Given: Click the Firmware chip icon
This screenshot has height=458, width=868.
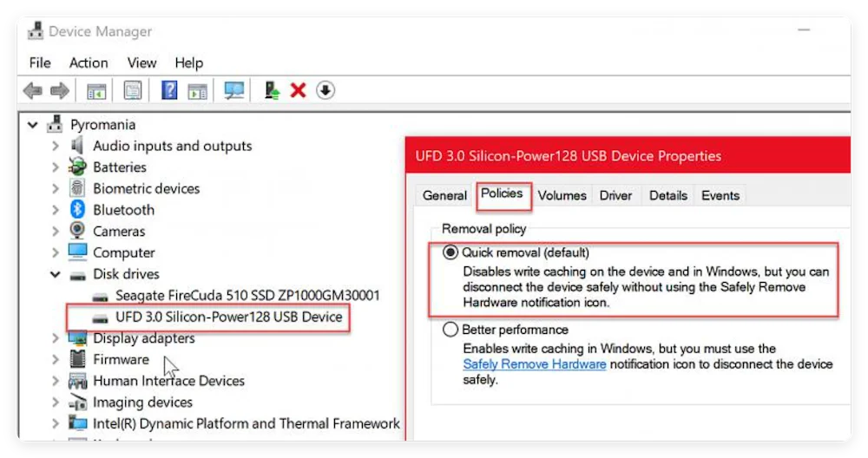Looking at the screenshot, I should (77, 359).
